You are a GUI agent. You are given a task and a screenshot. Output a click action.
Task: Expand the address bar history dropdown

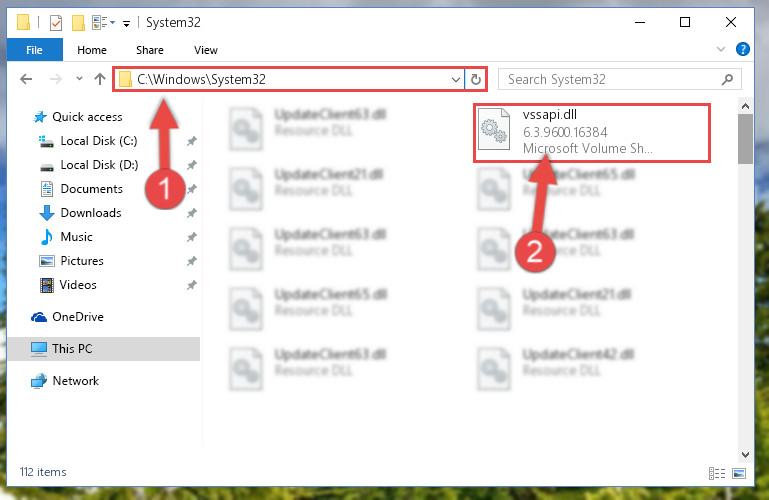pyautogui.click(x=456, y=79)
